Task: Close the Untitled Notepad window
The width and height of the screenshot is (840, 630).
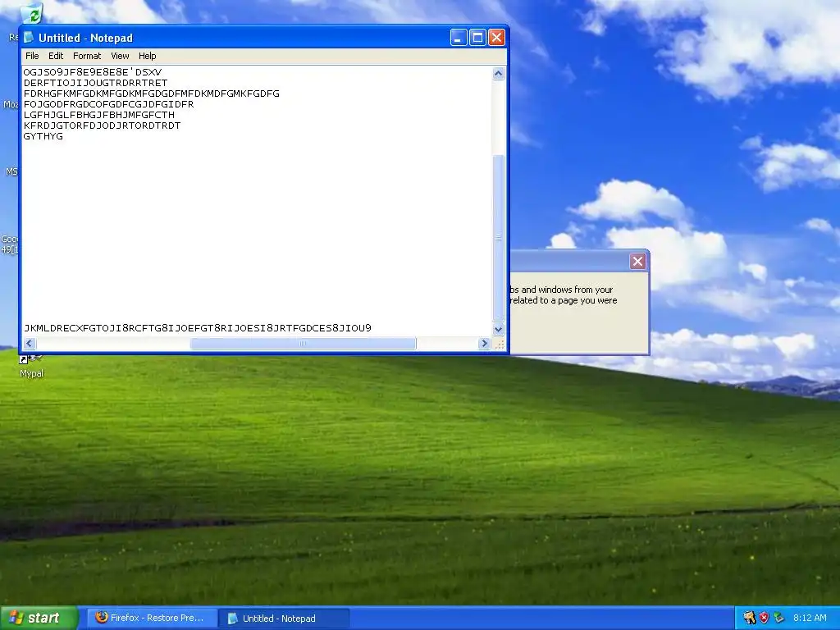Action: pos(496,38)
